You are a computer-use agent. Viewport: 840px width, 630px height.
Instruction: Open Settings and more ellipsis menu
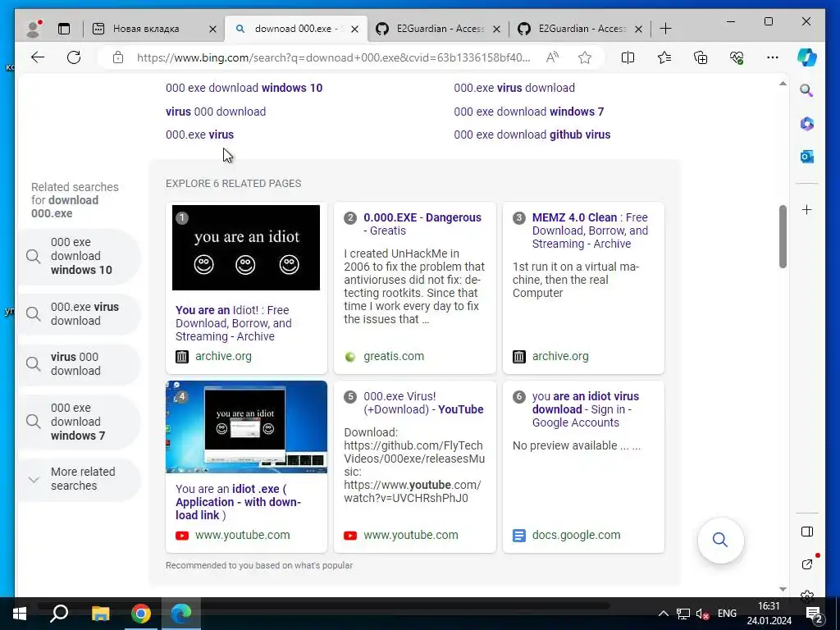[x=773, y=57]
